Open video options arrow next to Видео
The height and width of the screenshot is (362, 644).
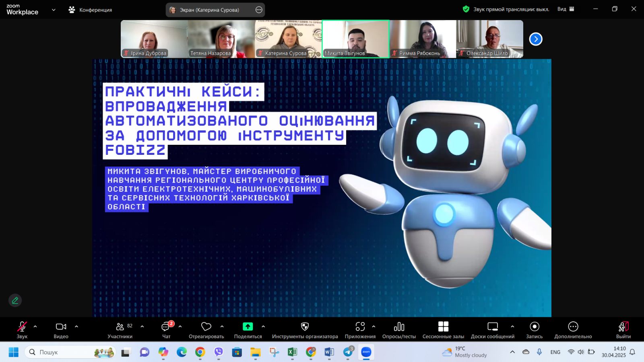click(x=76, y=327)
